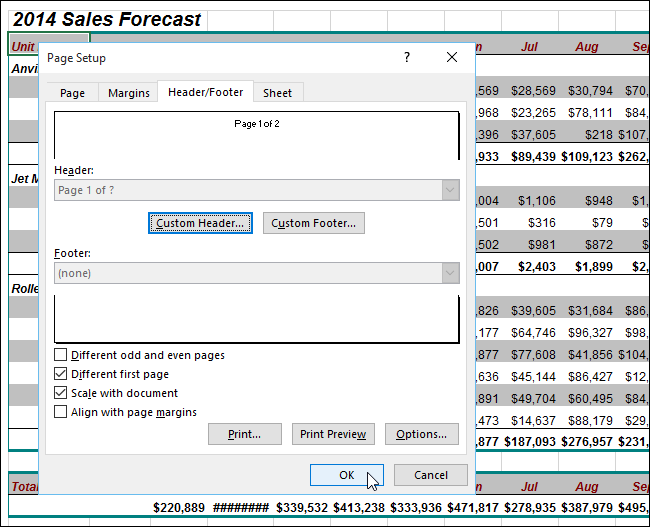Viewport: 650px width, 527px height.
Task: Click the Options... button
Action: (422, 434)
